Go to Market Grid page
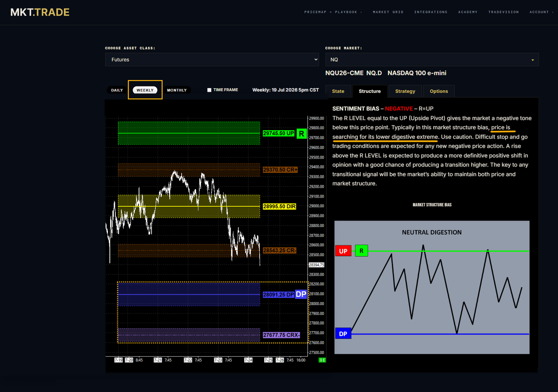 (388, 12)
